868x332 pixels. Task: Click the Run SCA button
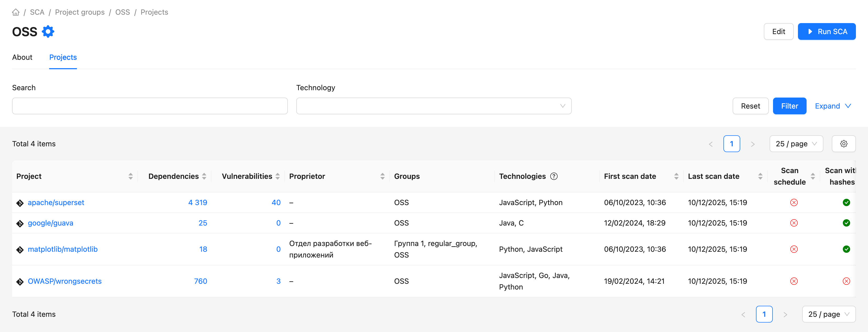(x=826, y=32)
